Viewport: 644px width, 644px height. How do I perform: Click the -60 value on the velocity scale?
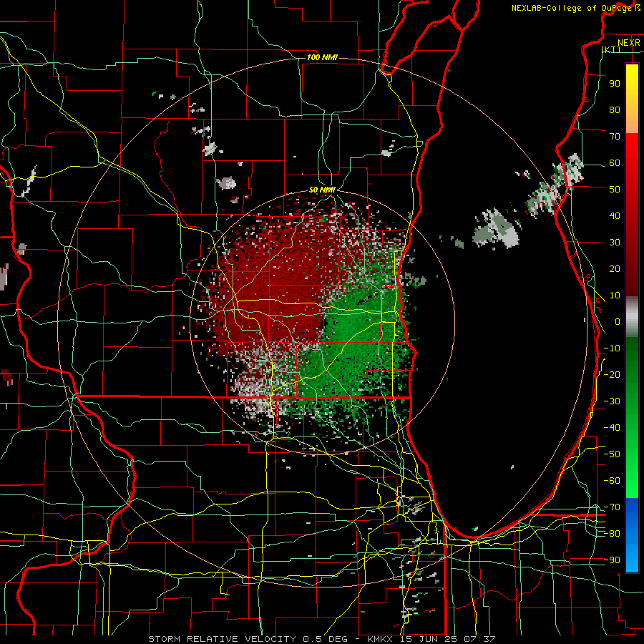[x=612, y=481]
